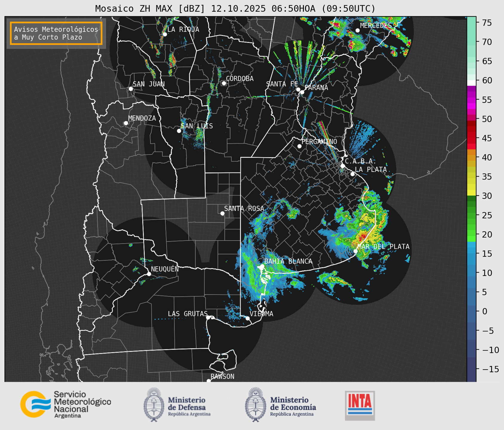Click the 10 dBZ blue band on the color scale
Image resolution: width=504 pixels, height=430 pixels.
(471, 273)
